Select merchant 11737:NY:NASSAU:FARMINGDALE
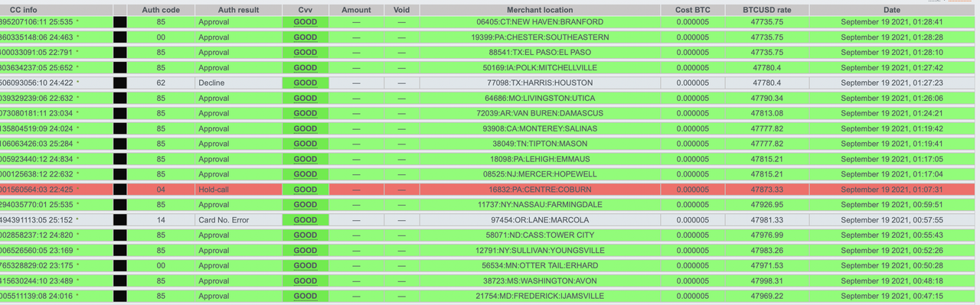 [540, 205]
